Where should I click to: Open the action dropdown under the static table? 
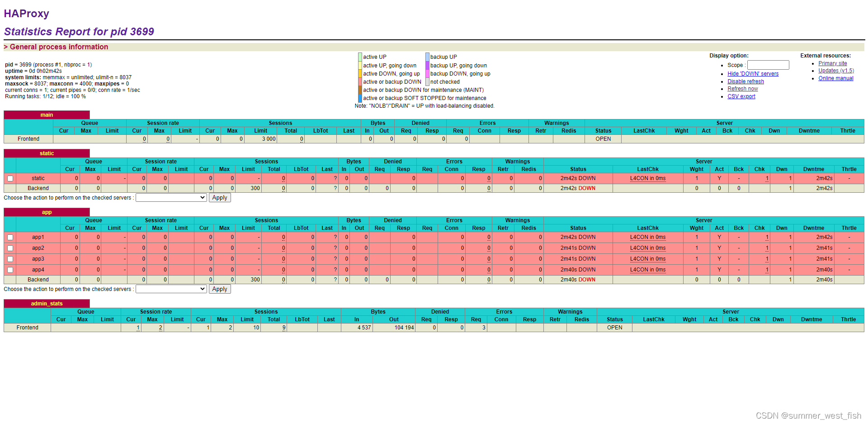pyautogui.click(x=171, y=197)
